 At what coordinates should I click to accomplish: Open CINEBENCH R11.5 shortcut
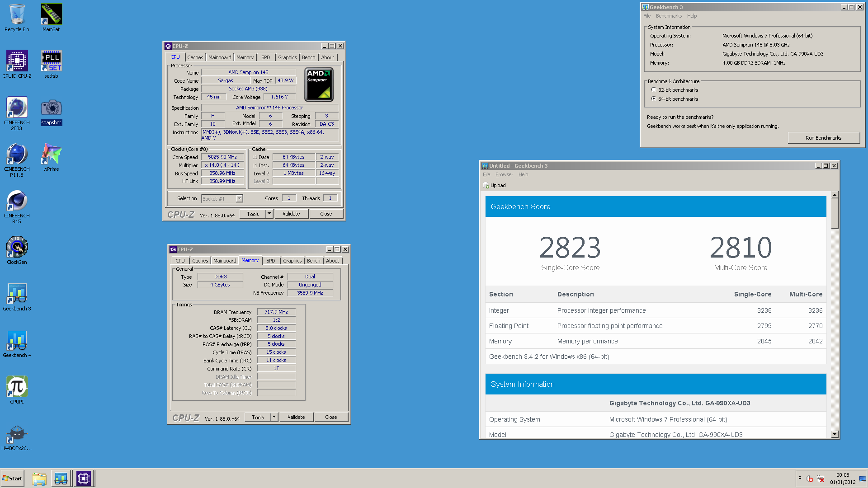(x=17, y=160)
